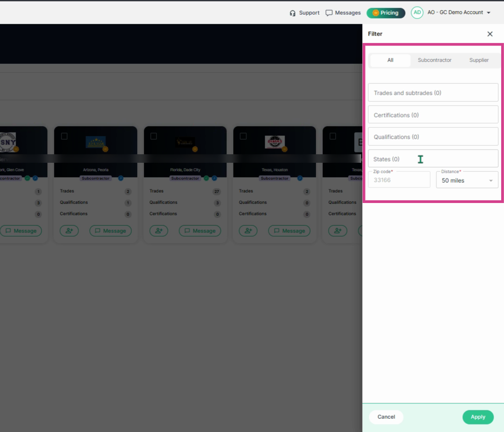The image size is (504, 432).
Task: Click the Texas, Houston company logo
Action: [275, 142]
